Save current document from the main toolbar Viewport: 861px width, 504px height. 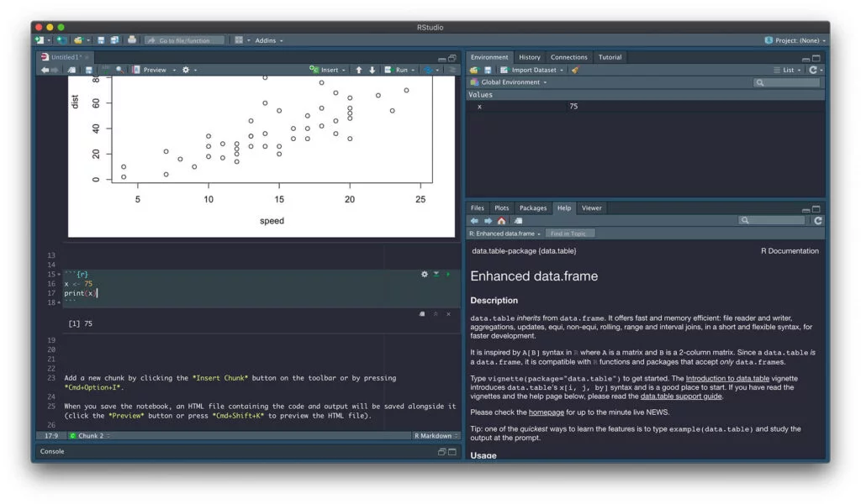point(101,40)
